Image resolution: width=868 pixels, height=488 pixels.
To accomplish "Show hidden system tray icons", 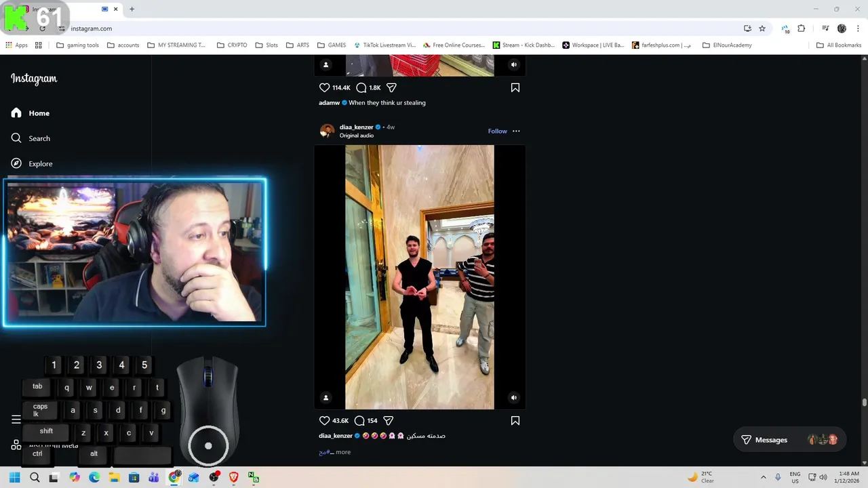I will (763, 478).
